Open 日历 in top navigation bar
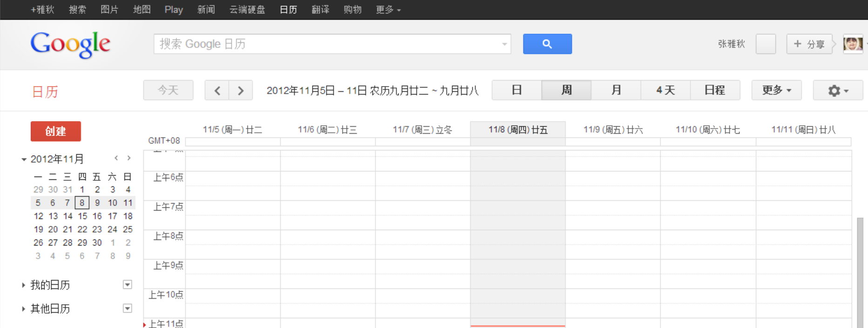The image size is (868, 328). (288, 10)
